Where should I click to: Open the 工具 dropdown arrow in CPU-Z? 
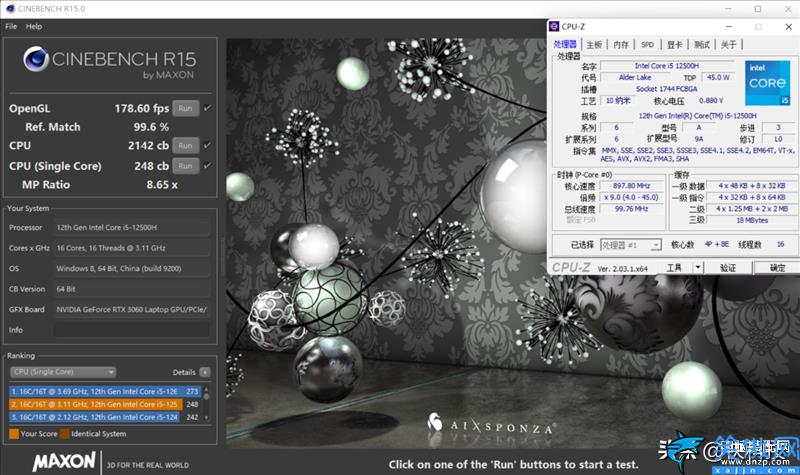point(698,268)
